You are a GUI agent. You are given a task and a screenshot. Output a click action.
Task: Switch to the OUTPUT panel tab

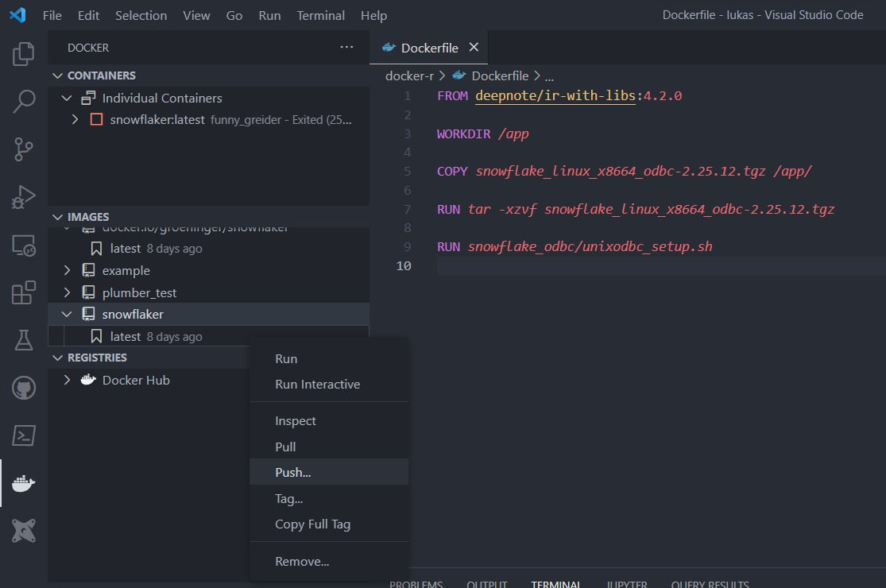[x=486, y=583]
